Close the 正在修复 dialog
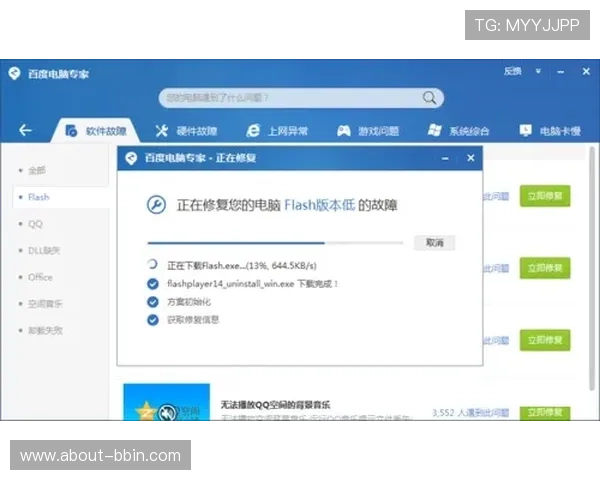Viewport: 600px width, 480px height. (x=471, y=158)
